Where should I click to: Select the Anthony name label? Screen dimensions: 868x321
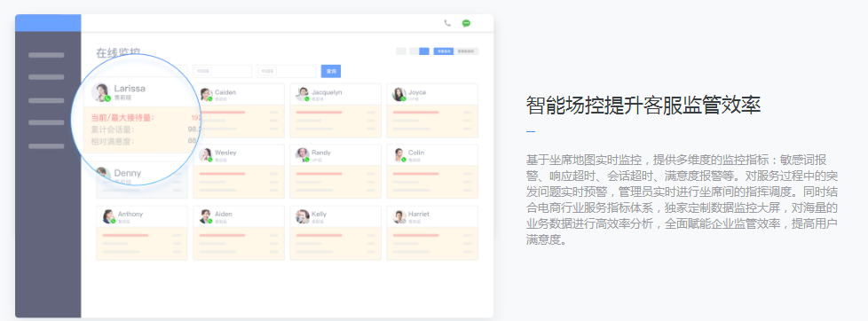pyautogui.click(x=130, y=215)
